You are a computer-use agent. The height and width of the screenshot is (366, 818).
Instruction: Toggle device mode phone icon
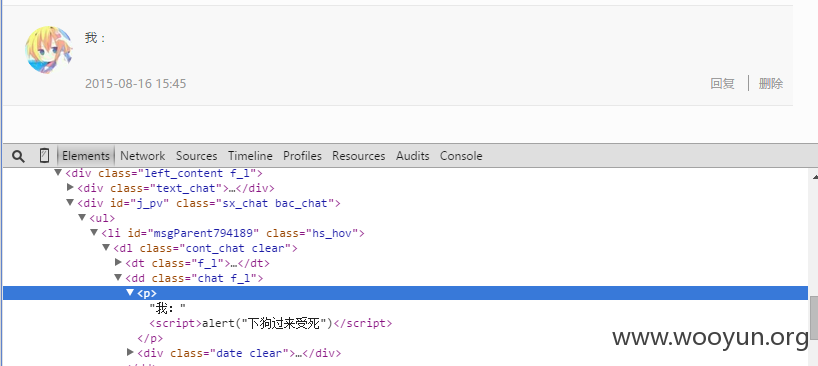[x=44, y=155]
